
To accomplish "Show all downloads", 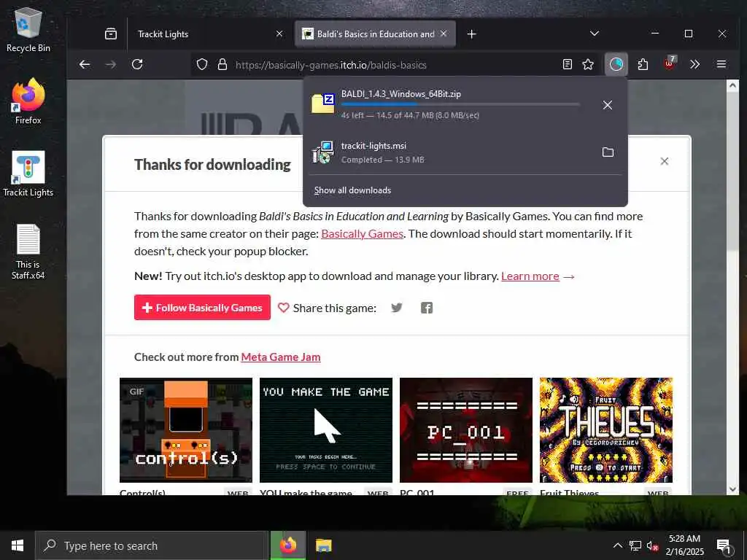I will point(352,190).
